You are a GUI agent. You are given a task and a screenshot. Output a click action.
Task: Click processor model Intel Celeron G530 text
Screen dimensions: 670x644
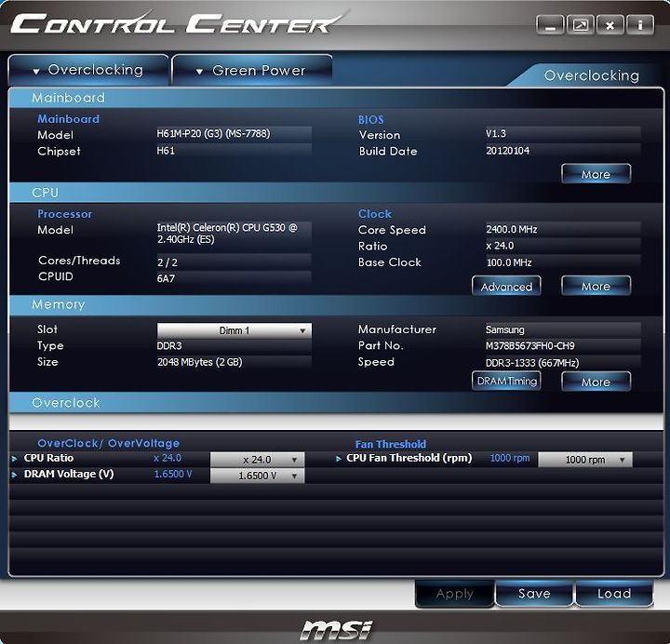227,234
